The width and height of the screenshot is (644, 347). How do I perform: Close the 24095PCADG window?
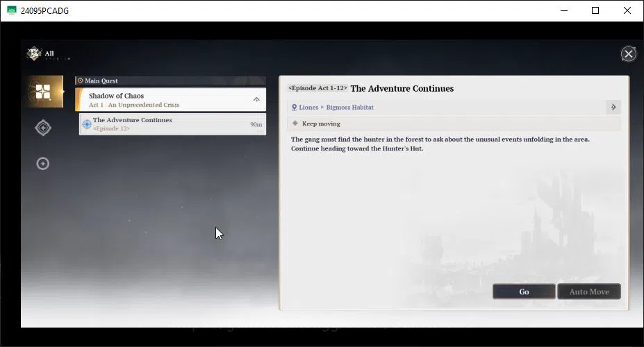coord(627,10)
